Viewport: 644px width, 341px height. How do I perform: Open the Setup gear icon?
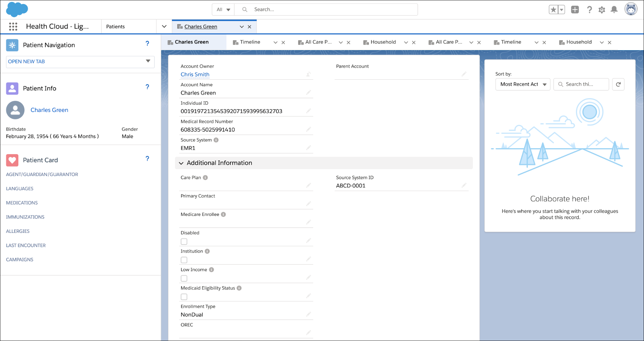[x=602, y=10]
